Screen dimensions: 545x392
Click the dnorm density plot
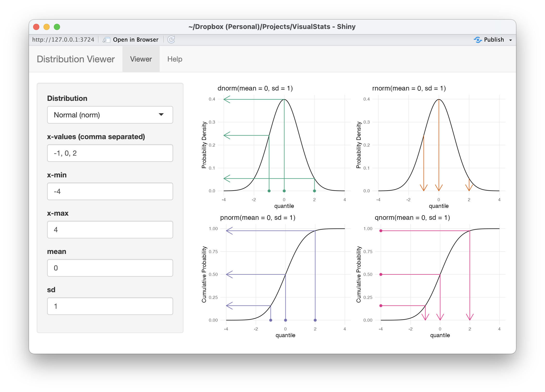tap(284, 145)
